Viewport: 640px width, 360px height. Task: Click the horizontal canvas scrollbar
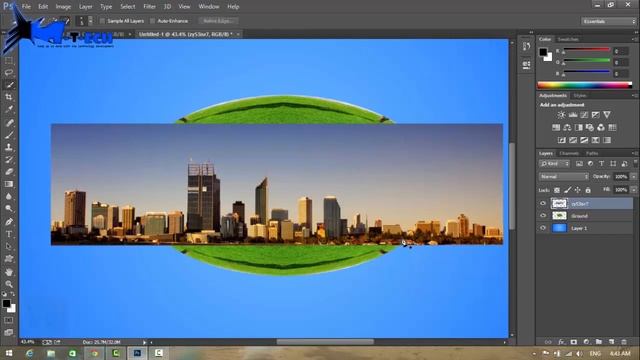[x=325, y=342]
